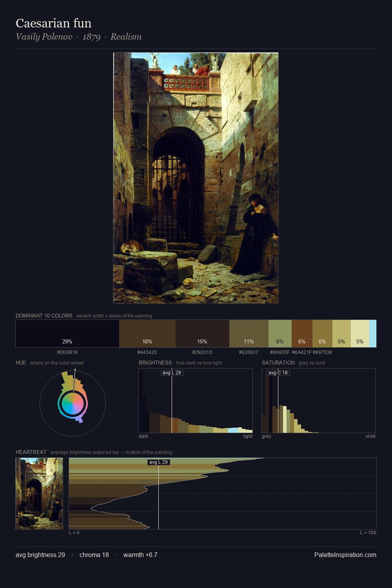The height and width of the screenshot is (588, 392).
Task: Click the "avg C 18" saturation marker
Action: point(278,373)
